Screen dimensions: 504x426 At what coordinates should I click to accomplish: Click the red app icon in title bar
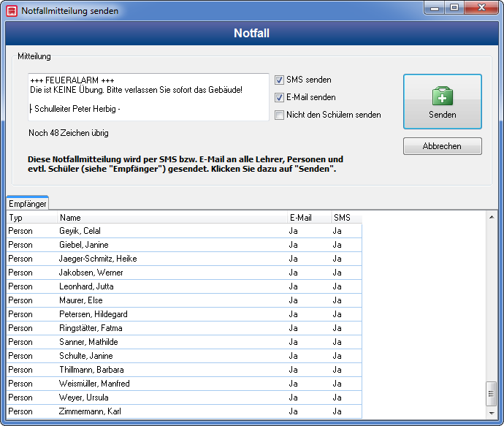(x=12, y=11)
